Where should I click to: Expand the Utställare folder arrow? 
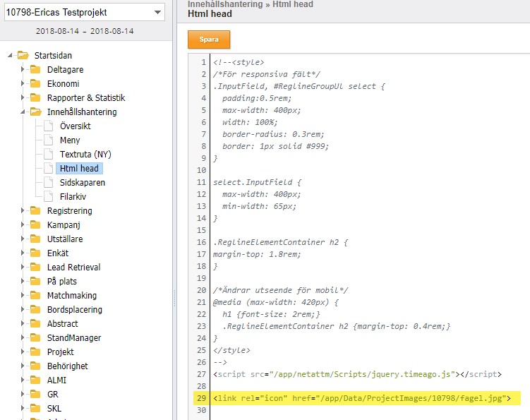pyautogui.click(x=23, y=239)
